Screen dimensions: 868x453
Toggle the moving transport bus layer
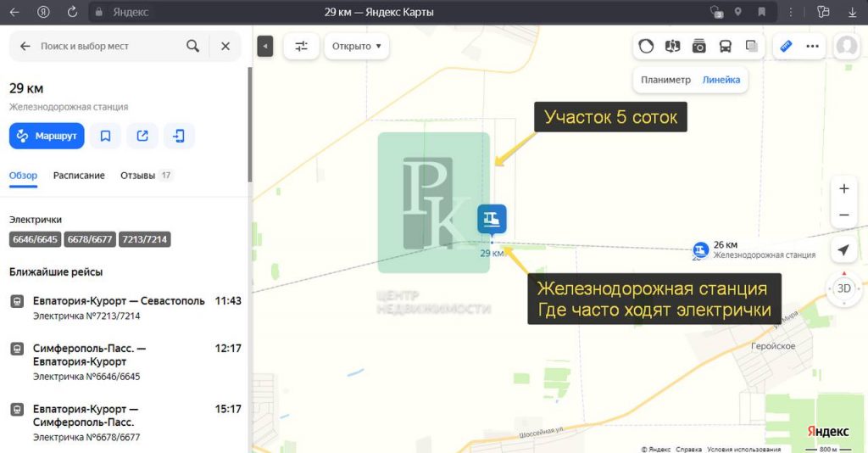pos(726,46)
